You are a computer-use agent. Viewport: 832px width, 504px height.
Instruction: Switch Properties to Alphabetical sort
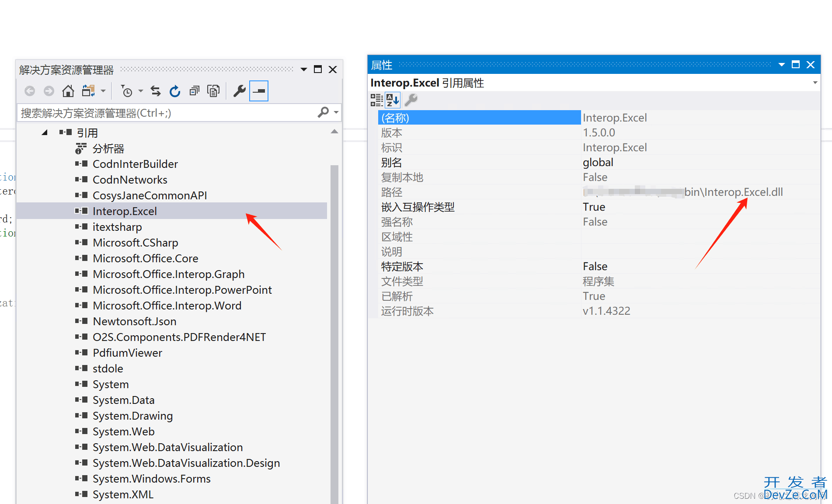tap(393, 100)
